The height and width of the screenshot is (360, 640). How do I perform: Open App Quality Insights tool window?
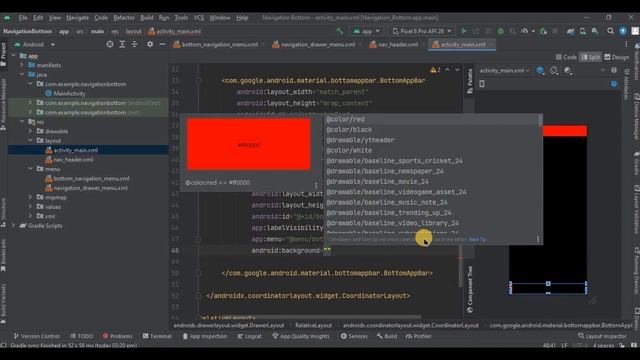tap(301, 336)
